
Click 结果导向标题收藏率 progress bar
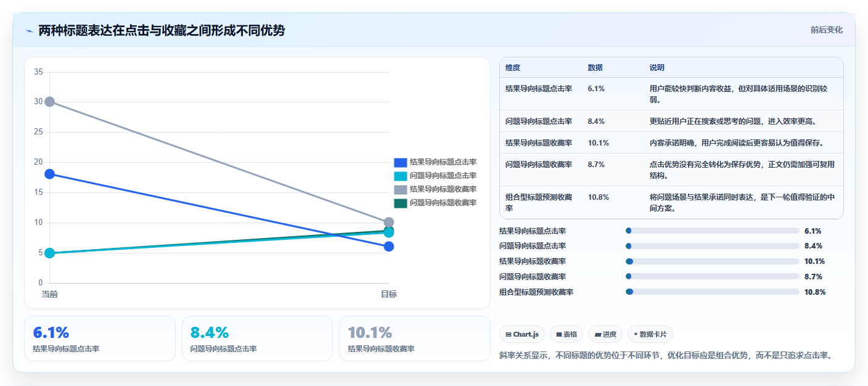coord(712,261)
